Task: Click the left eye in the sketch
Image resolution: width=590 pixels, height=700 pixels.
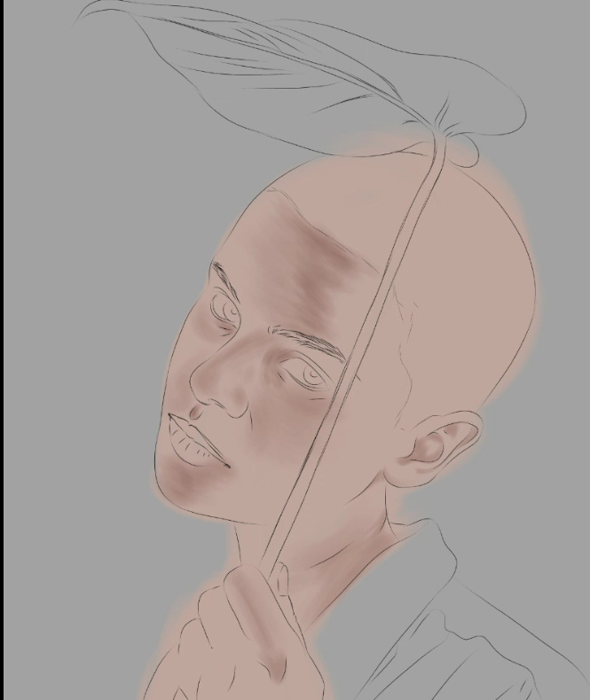Action: (224, 309)
